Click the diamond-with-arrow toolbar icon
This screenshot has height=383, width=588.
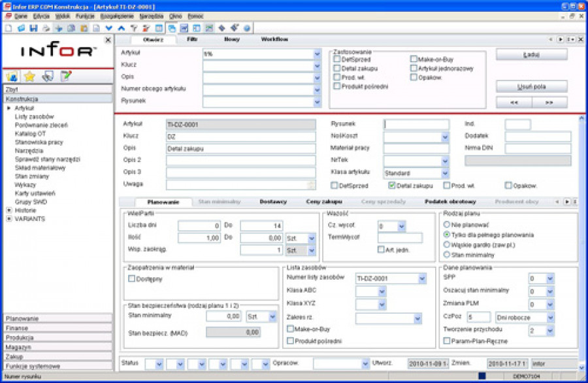235,28
